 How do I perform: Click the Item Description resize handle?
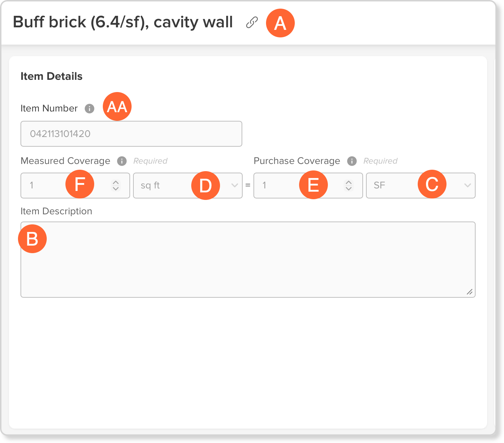pos(469,292)
